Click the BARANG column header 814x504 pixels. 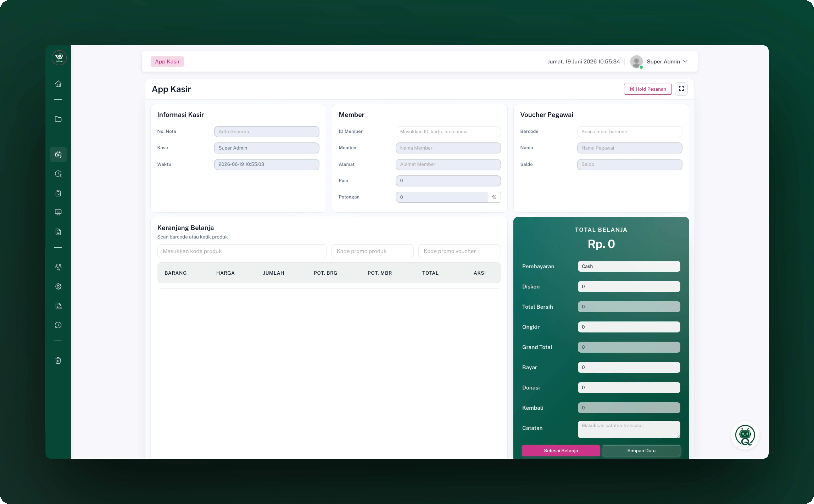click(x=175, y=273)
